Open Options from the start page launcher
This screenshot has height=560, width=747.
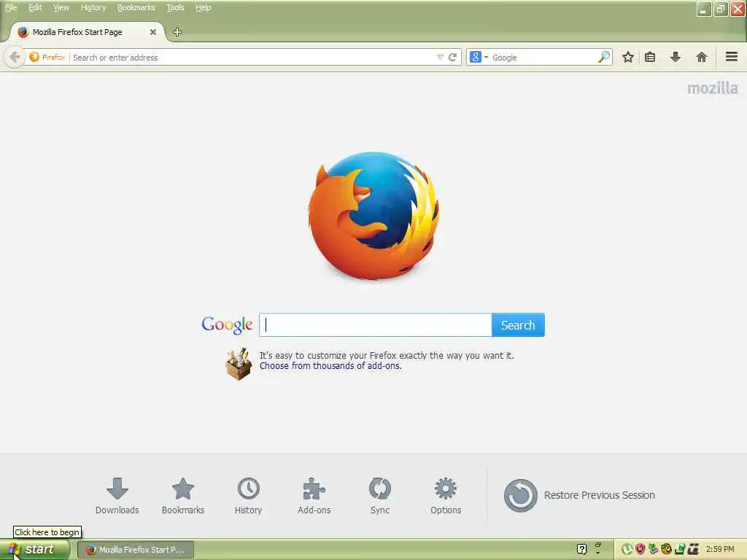446,496
